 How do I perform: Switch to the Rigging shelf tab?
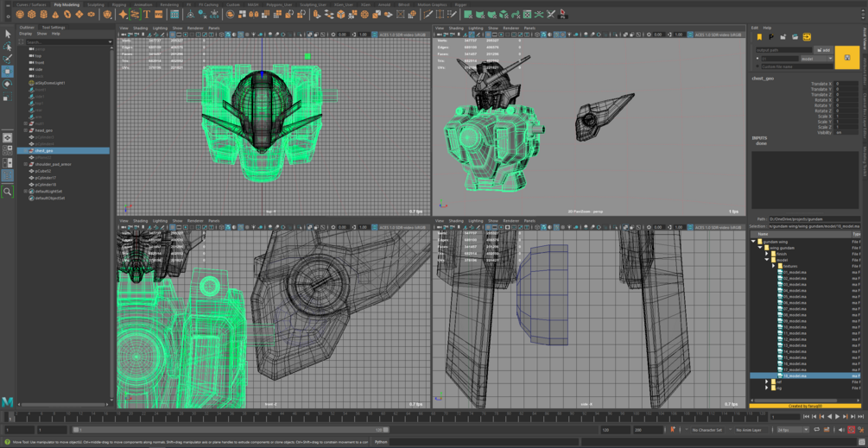118,3
